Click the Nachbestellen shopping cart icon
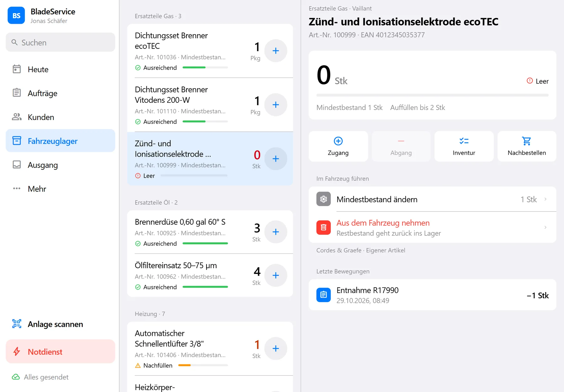 527,141
